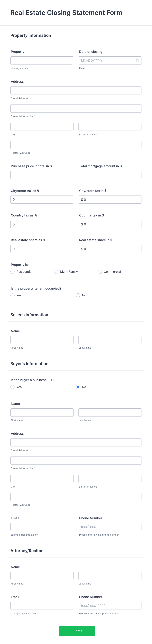
Task: Click the Country tax in dollars field
Action: point(110,224)
